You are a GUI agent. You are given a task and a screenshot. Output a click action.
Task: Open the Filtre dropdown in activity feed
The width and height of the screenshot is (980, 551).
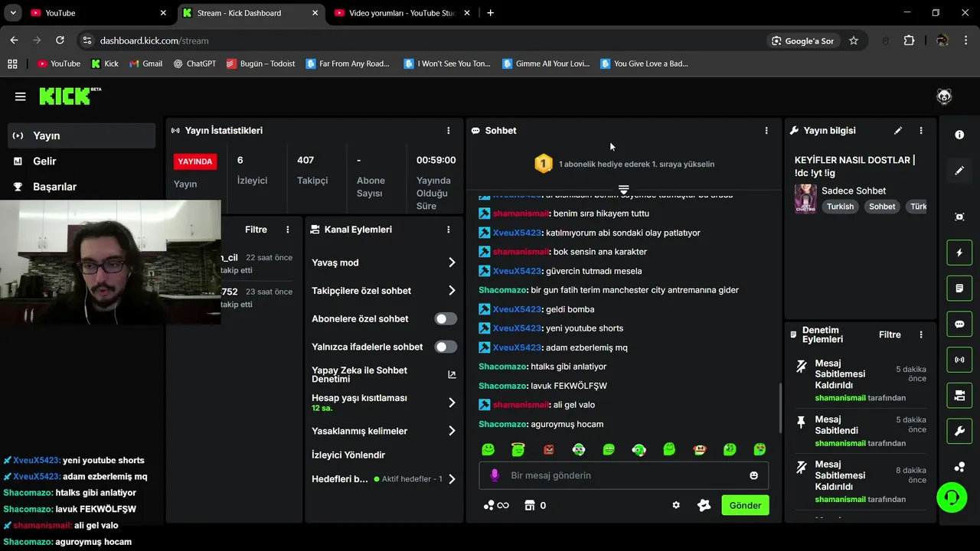coord(256,230)
